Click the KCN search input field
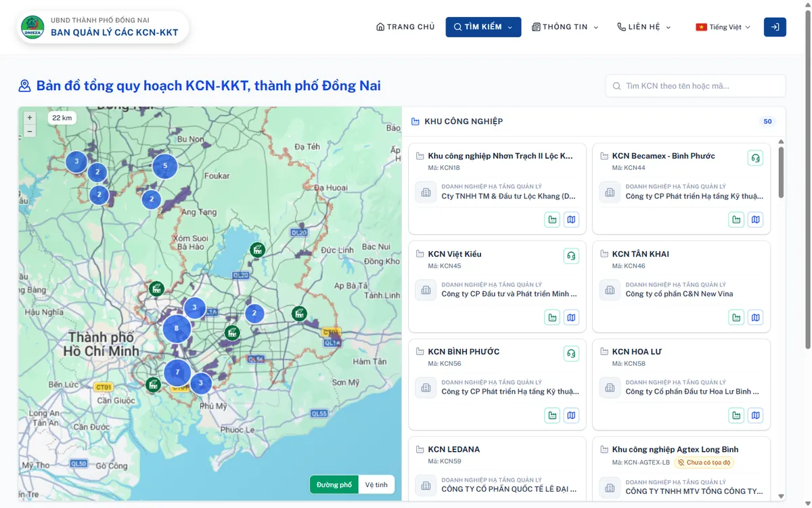The width and height of the screenshot is (812, 508). tap(696, 86)
